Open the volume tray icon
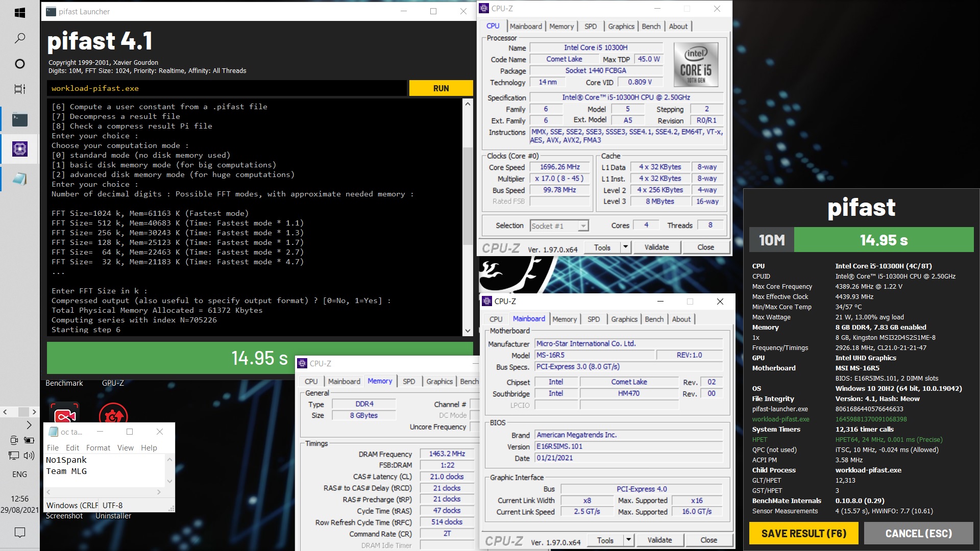The width and height of the screenshot is (980, 551). pos(29,456)
